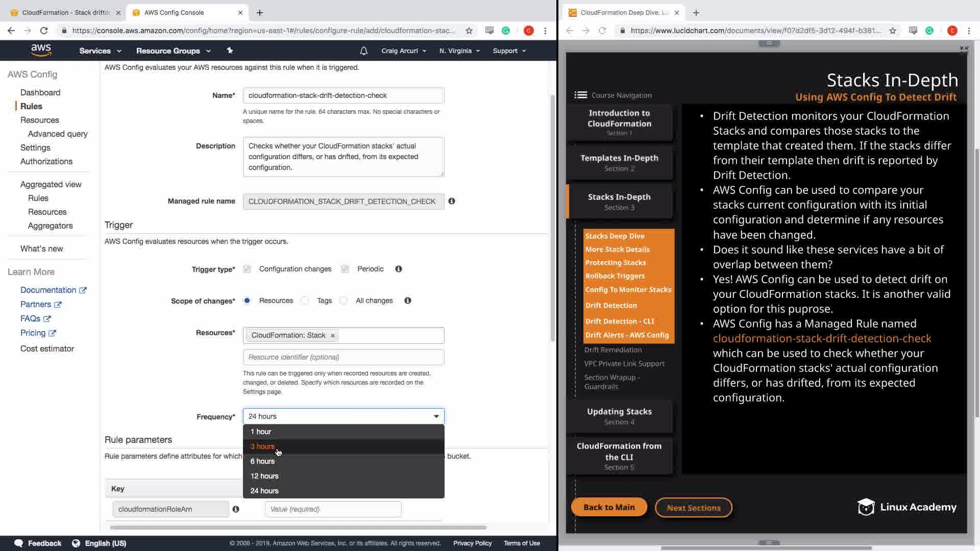Click the pin shortcut icon in AWS navbar
The height and width of the screenshot is (551, 980).
click(230, 51)
